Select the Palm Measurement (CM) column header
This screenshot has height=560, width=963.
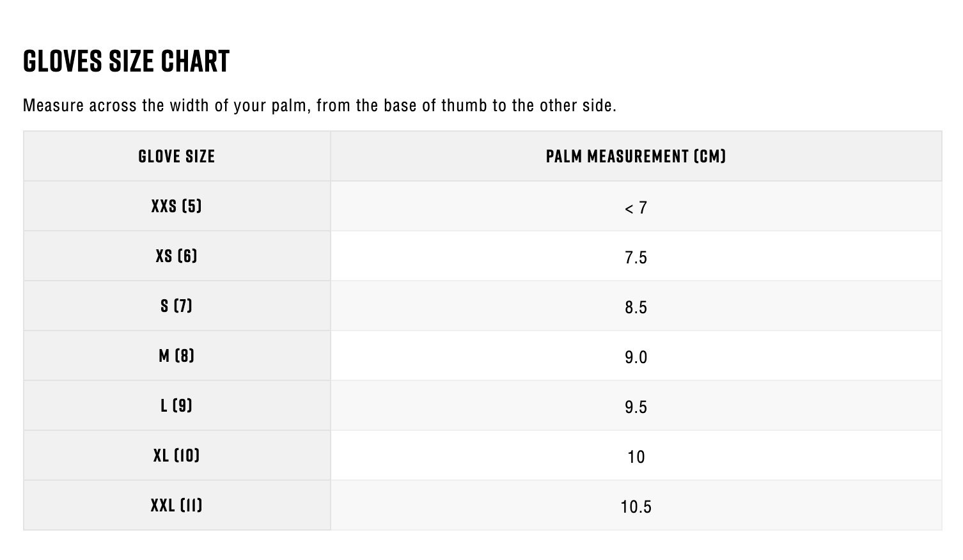click(x=636, y=156)
